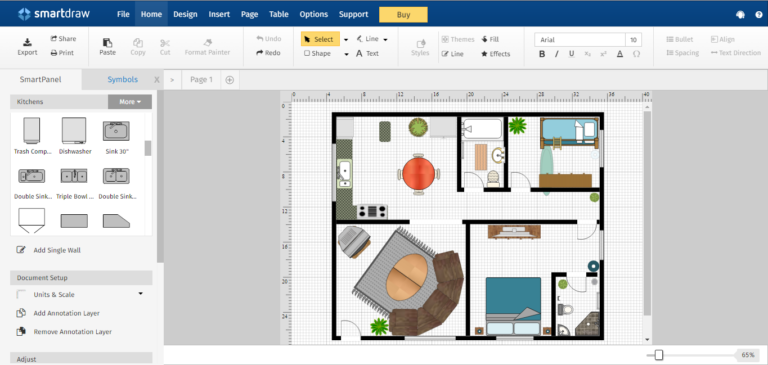Click the yellow Buy button
Viewport: 768px width, 365px height.
403,15
